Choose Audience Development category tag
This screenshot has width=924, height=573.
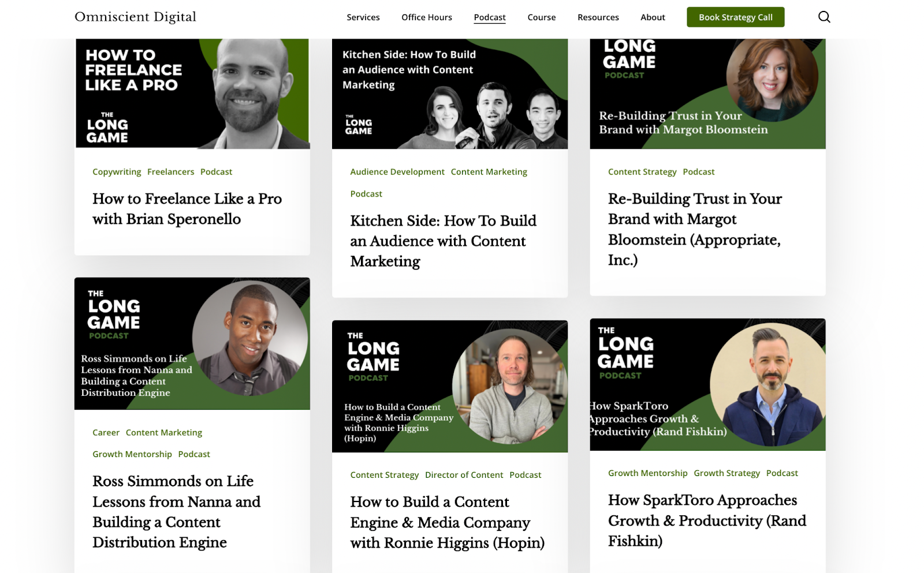(397, 172)
